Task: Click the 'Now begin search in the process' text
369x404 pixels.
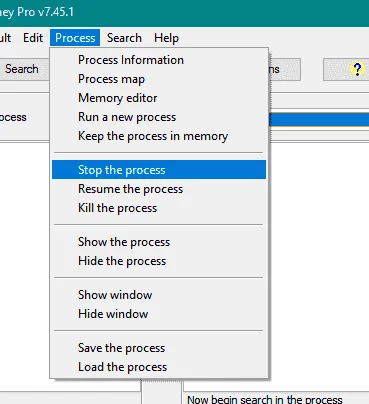Action: pyautogui.click(x=265, y=399)
